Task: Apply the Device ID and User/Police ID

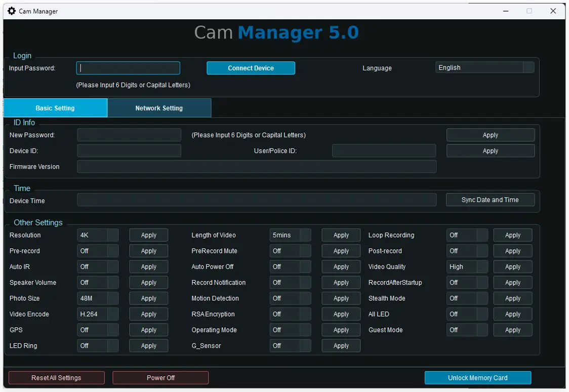Action: 490,150
